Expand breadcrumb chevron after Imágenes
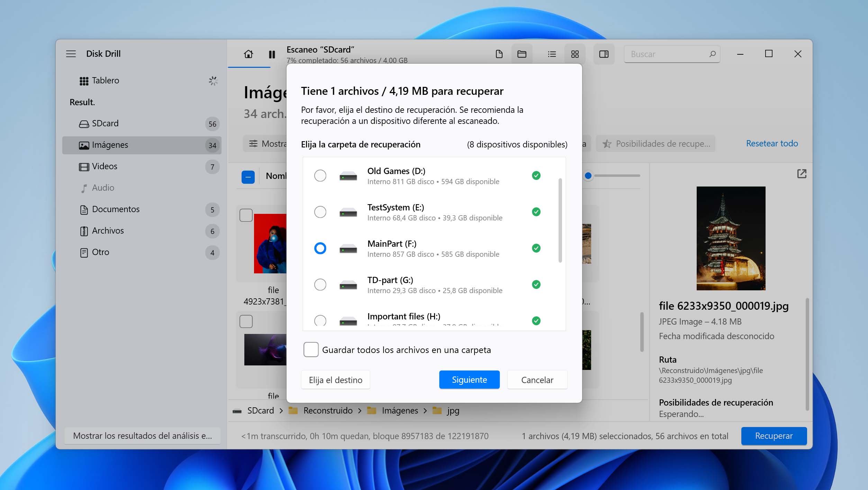 click(x=425, y=411)
